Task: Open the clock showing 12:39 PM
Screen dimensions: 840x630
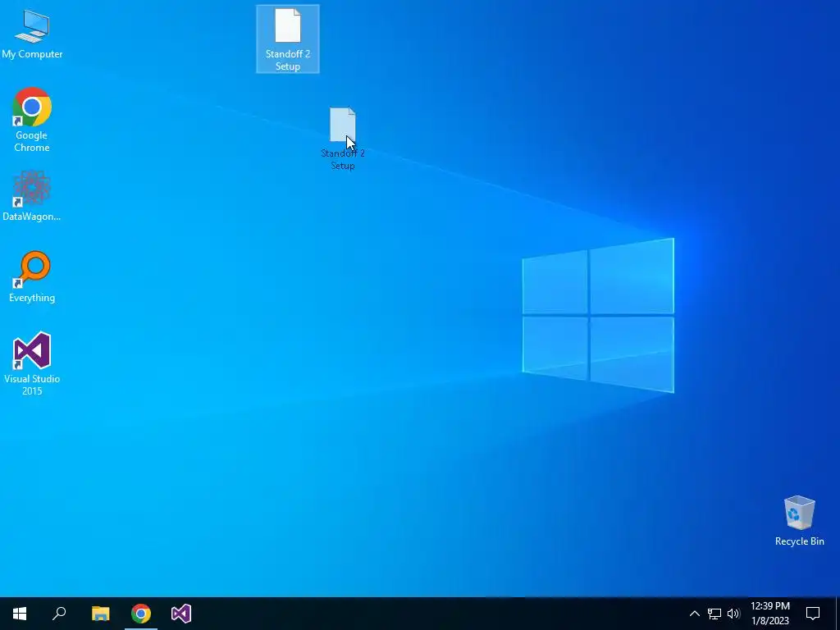Action: point(770,614)
